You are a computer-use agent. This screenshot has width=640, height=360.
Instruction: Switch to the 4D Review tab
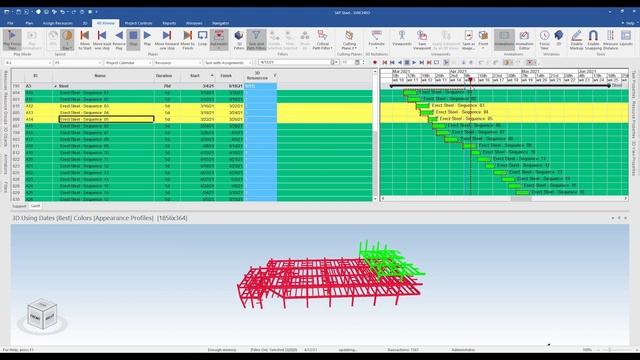[106, 23]
